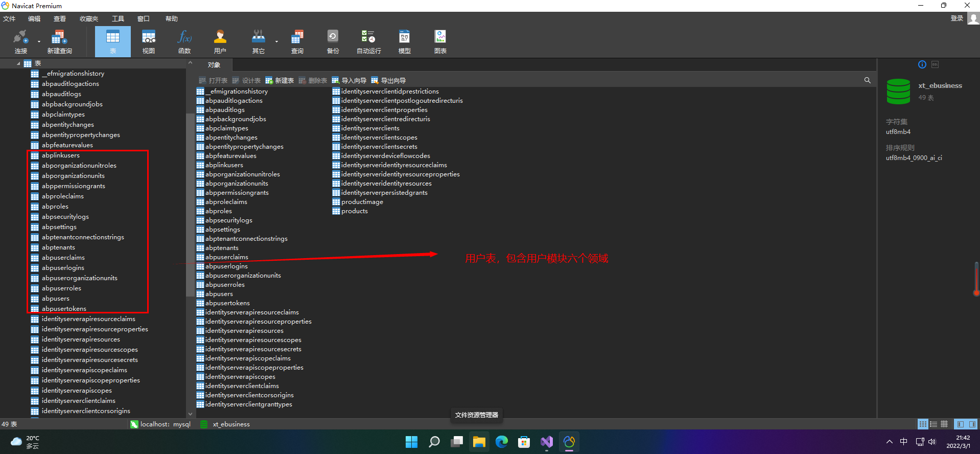Open the 查询 queries section
The height and width of the screenshot is (454, 980).
click(x=297, y=41)
